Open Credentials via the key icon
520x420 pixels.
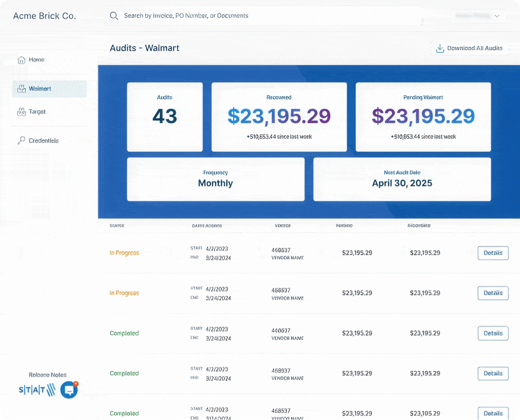coord(21,141)
